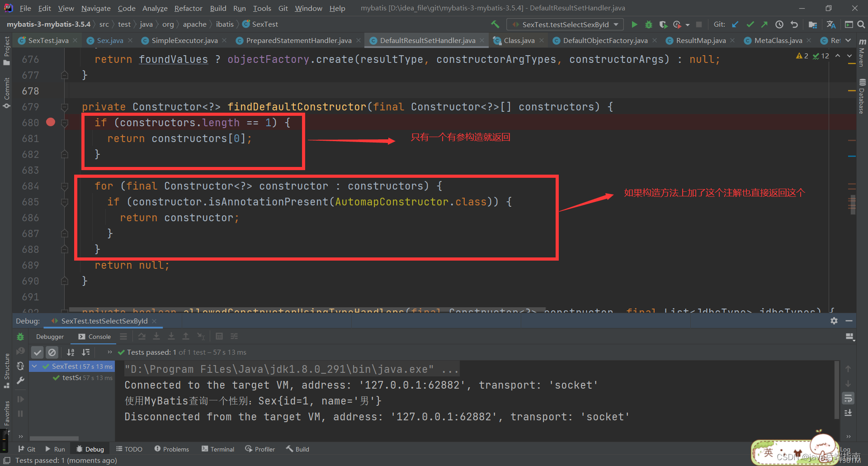The height and width of the screenshot is (466, 868).
Task: Toggle sort by duration for test results
Action: 85,352
